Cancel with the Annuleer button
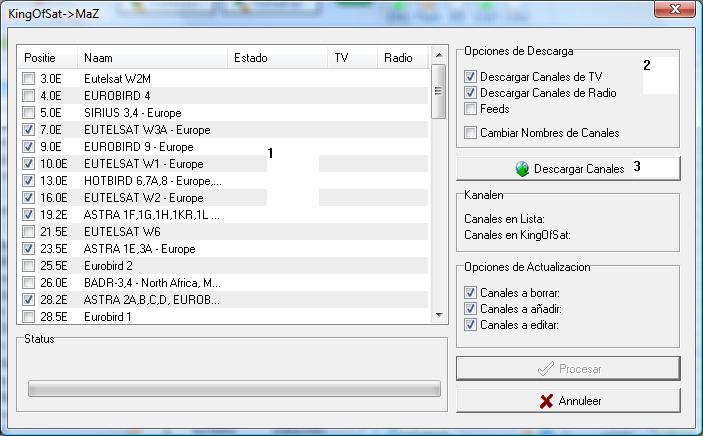 click(568, 401)
